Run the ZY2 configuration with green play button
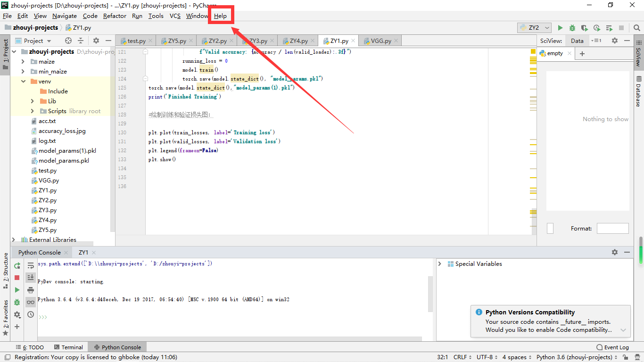Image resolution: width=644 pixels, height=362 pixels. pyautogui.click(x=560, y=28)
